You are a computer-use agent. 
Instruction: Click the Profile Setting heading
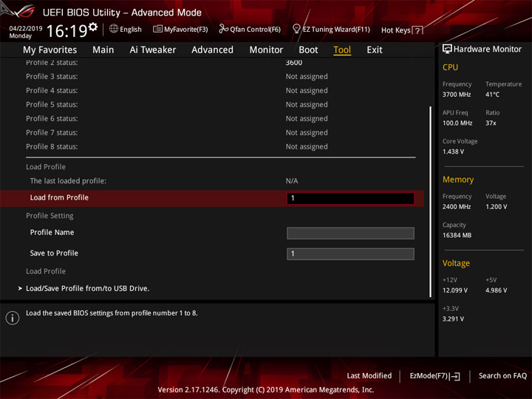tap(50, 216)
